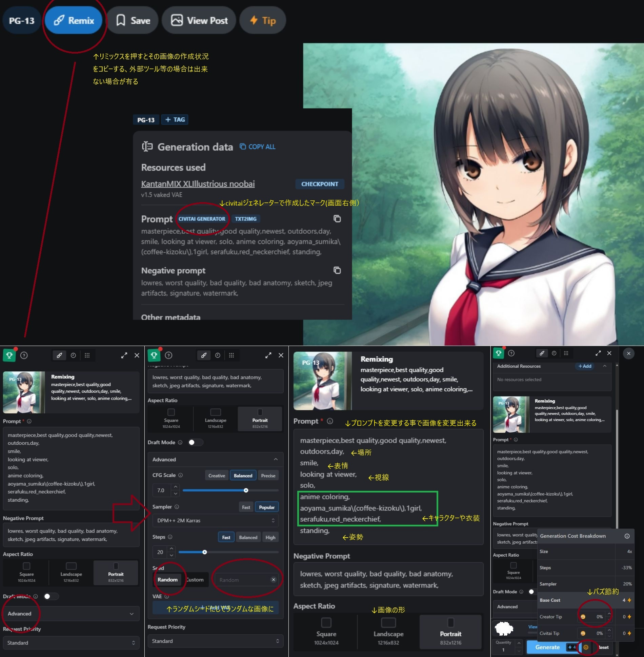Viewport: 644px width, 657px height.
Task: Select Balanced CFG Scale preset
Action: (x=243, y=476)
